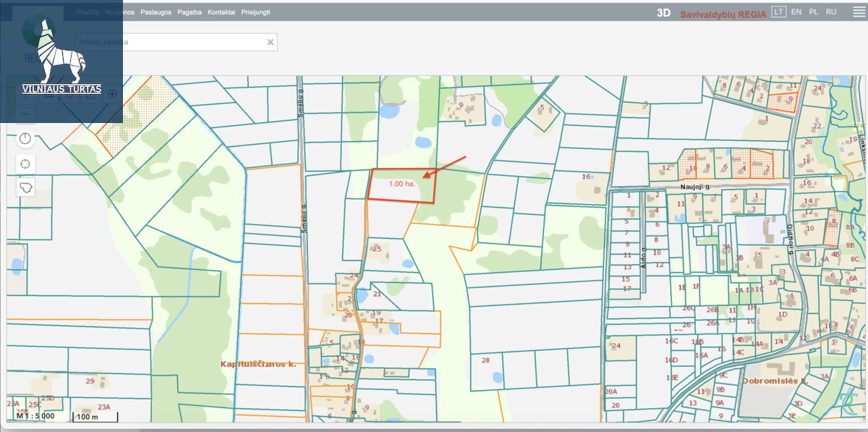Focus the address search field

click(x=176, y=42)
